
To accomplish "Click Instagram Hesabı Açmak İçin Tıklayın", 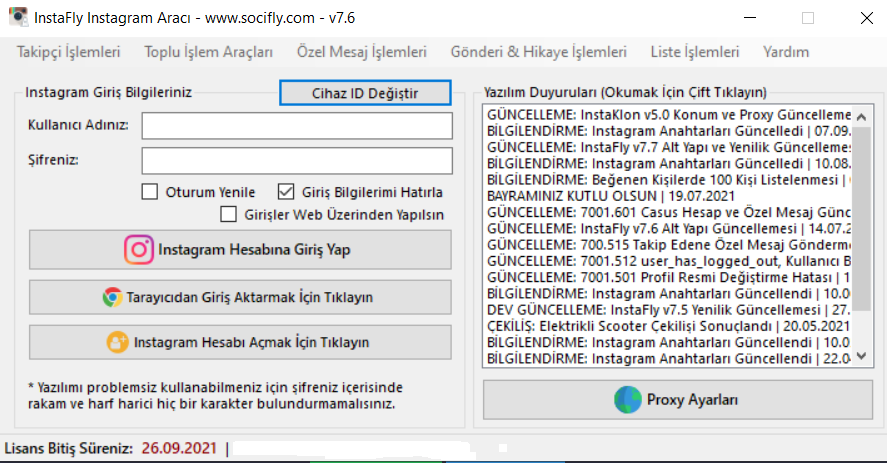I will point(240,342).
